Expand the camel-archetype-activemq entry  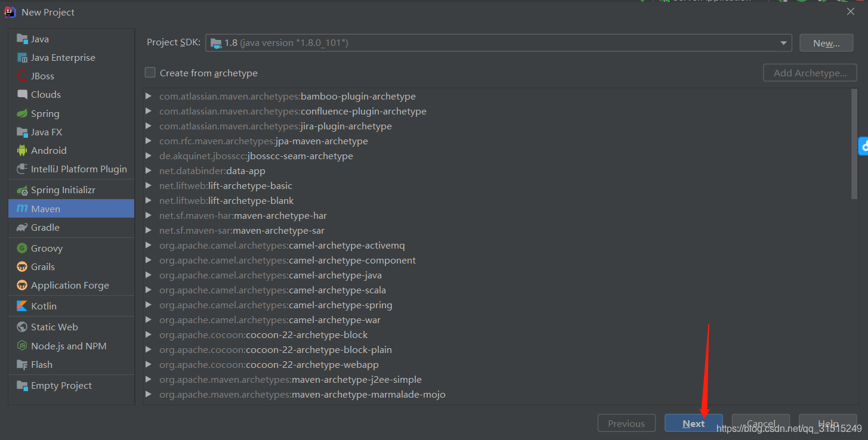[x=149, y=245]
